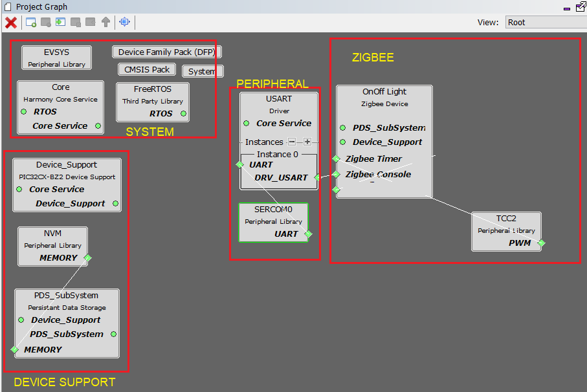Click the remove group toolbar icon

click(x=46, y=23)
